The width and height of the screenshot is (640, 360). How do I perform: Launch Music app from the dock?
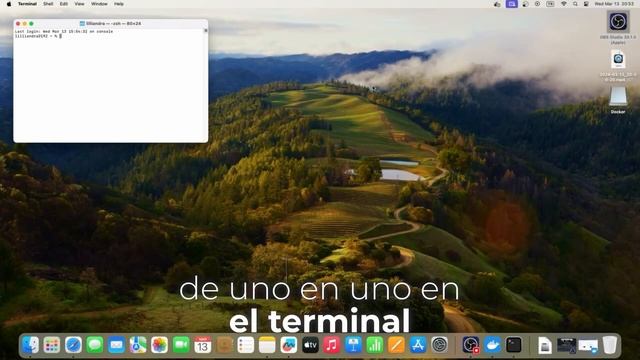[331, 345]
